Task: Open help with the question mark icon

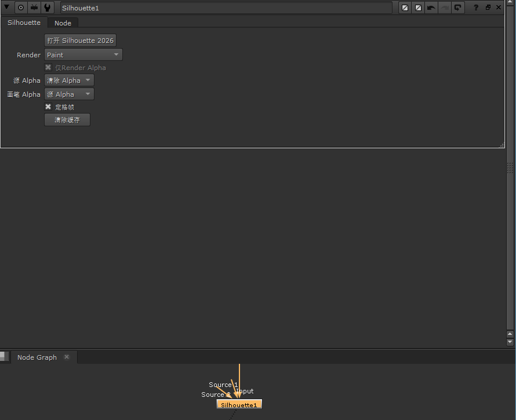Action: pyautogui.click(x=476, y=7)
